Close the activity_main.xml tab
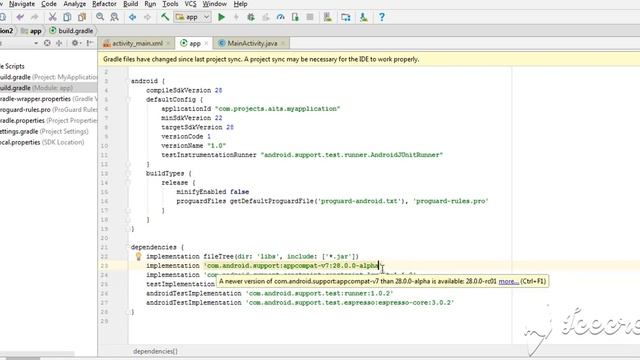Screen dimensions: 640x360 pyautogui.click(x=168, y=43)
